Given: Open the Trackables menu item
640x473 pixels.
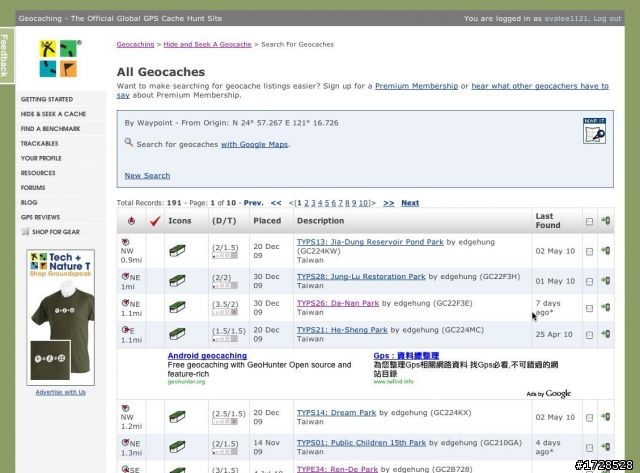Looking at the screenshot, I should 40,143.
